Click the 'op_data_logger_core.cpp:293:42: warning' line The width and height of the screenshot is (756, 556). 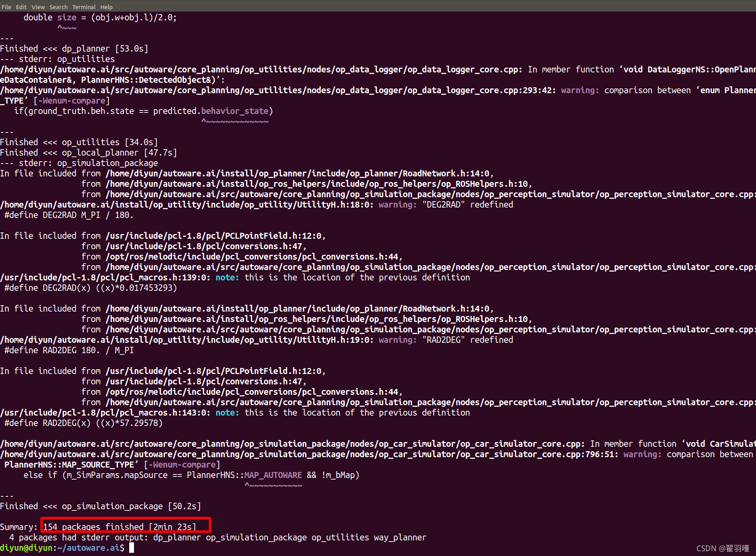click(x=378, y=90)
